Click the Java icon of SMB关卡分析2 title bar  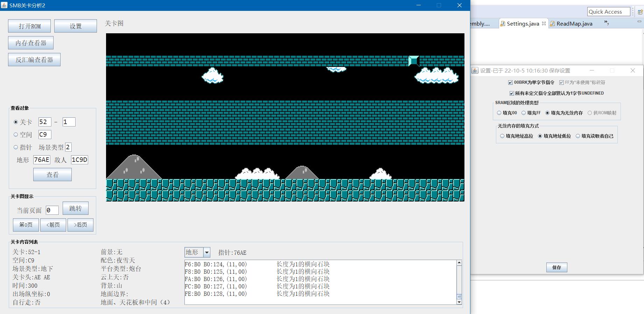(4, 5)
